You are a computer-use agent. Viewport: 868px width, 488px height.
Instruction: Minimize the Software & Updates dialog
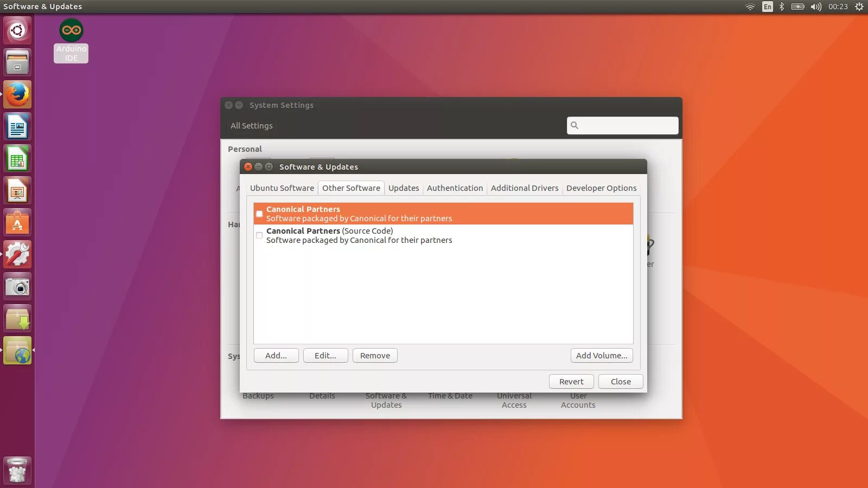coord(258,166)
